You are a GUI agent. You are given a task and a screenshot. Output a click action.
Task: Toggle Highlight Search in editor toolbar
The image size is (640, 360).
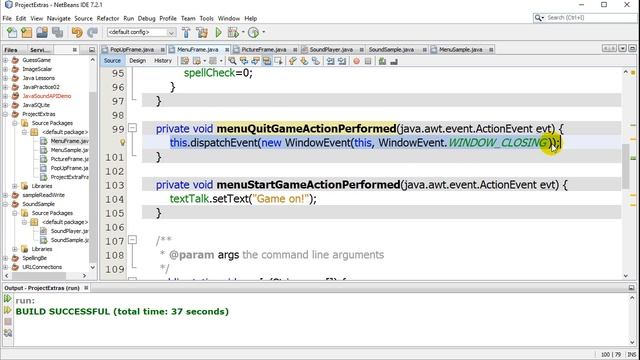pyautogui.click(x=267, y=61)
